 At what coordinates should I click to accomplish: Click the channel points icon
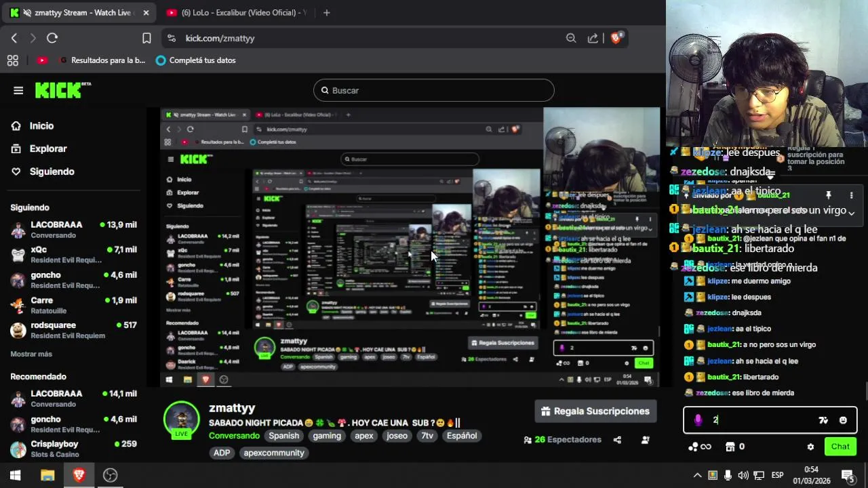(698, 447)
